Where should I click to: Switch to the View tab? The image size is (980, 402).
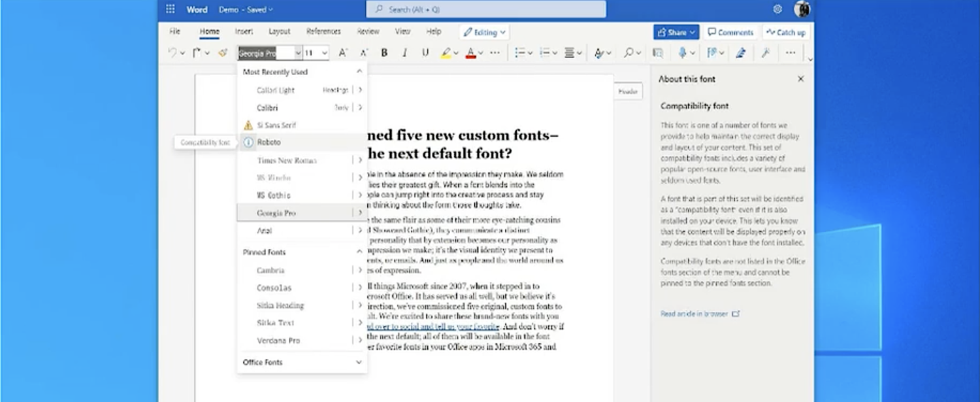click(402, 31)
